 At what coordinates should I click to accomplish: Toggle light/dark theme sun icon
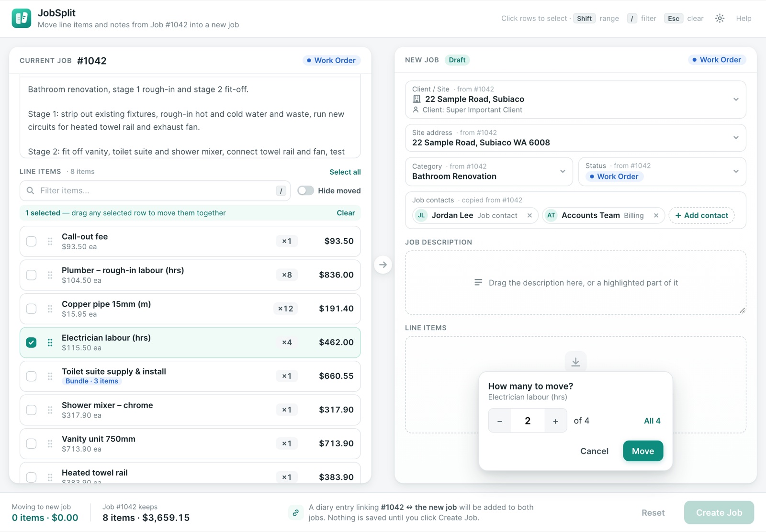[x=720, y=18]
